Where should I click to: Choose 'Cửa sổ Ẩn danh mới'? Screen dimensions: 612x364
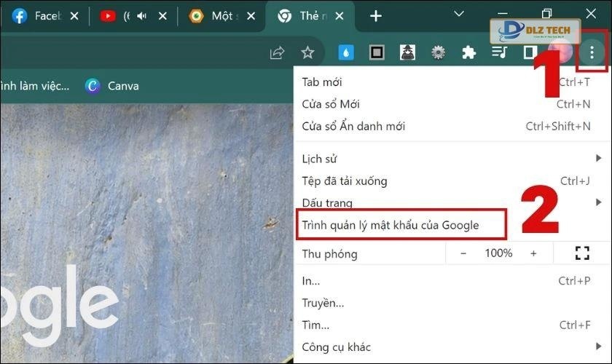point(452,127)
